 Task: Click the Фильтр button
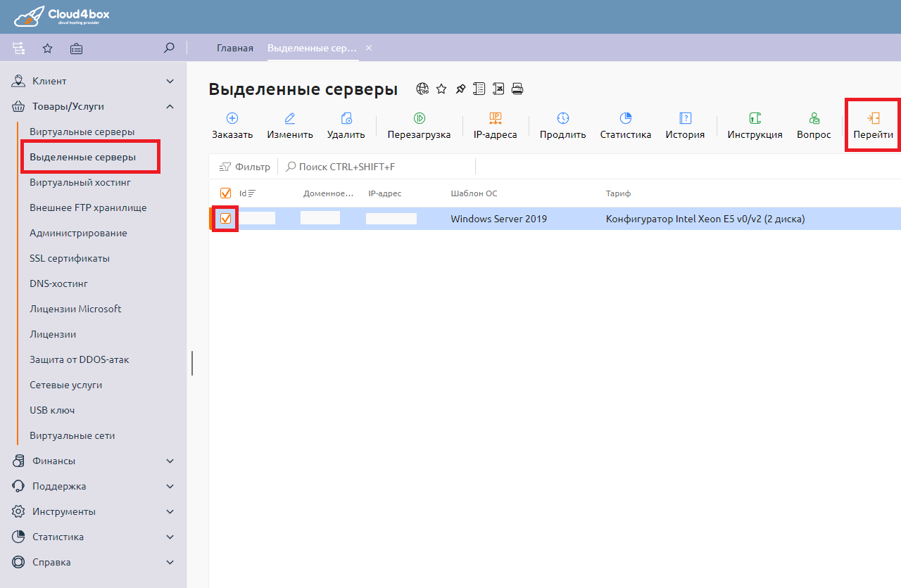(244, 167)
